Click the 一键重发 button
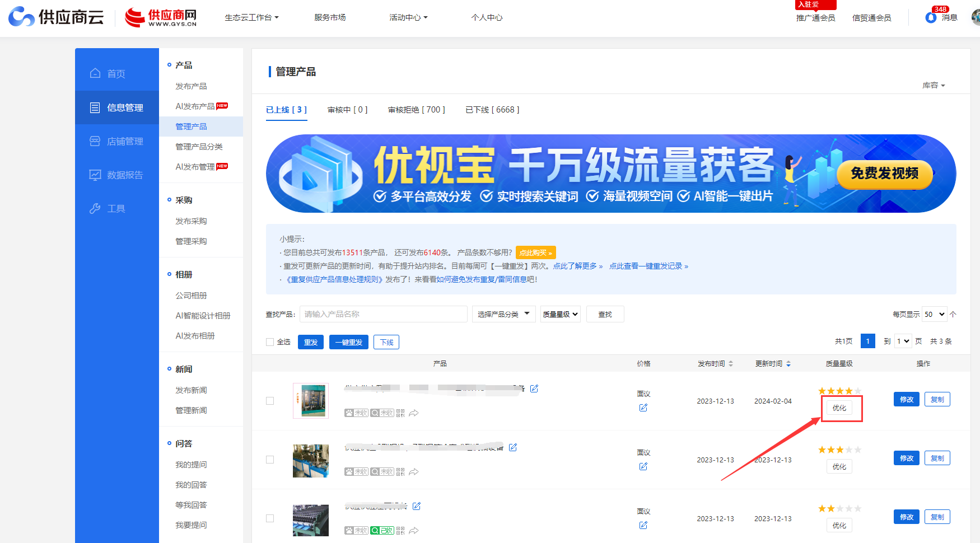The image size is (980, 543). tap(349, 342)
